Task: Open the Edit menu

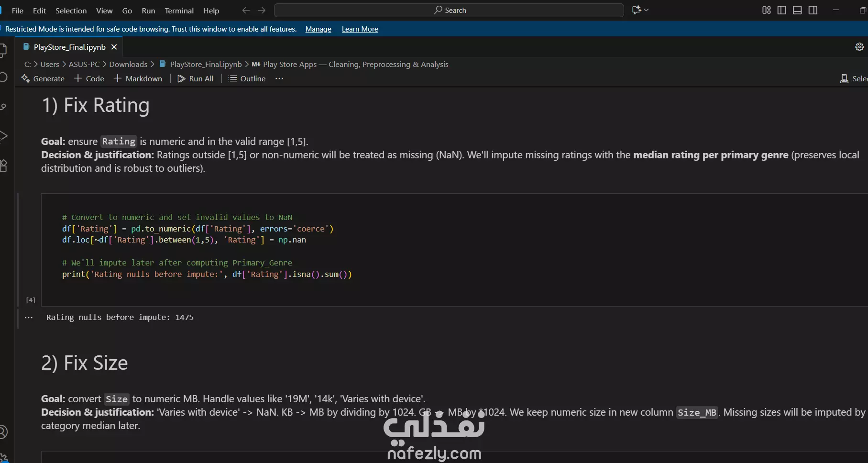Action: point(39,11)
